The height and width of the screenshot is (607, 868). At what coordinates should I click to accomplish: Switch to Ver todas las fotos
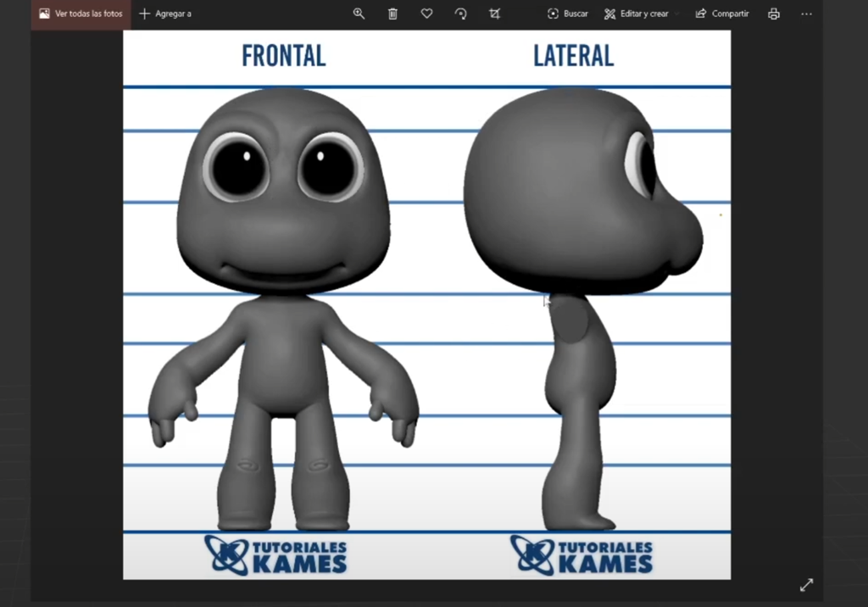pos(80,14)
